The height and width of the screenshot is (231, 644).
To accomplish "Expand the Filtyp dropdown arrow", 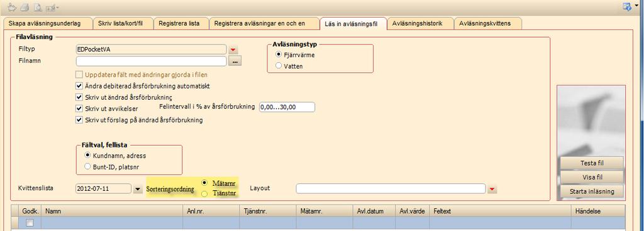I will (x=233, y=50).
